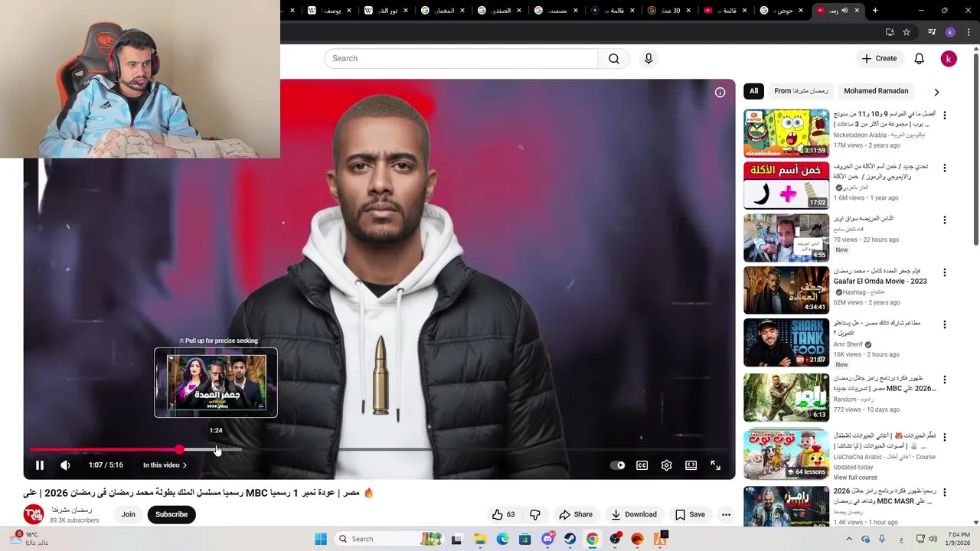Select the From channel filter chip
Viewport: 980px width, 551px height.
(801, 91)
